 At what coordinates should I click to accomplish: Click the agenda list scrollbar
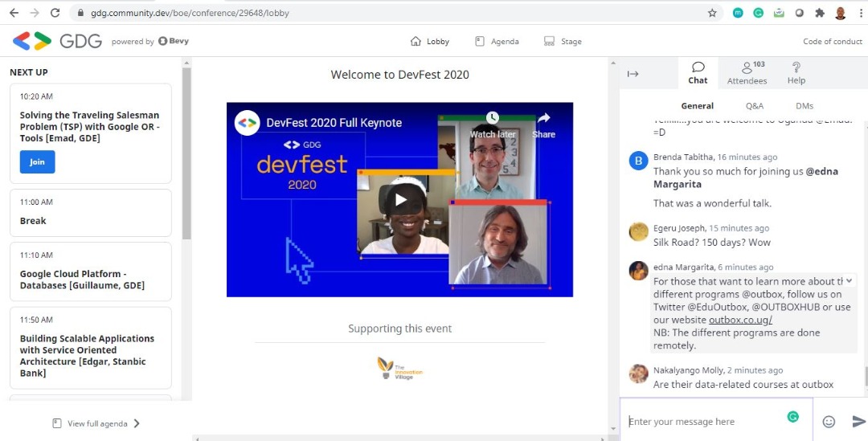(186, 153)
